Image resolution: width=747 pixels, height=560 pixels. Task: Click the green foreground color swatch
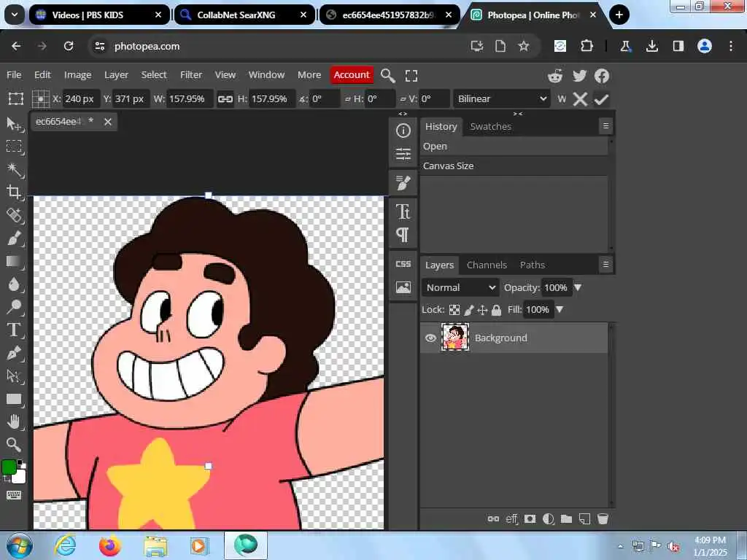tap(9, 467)
